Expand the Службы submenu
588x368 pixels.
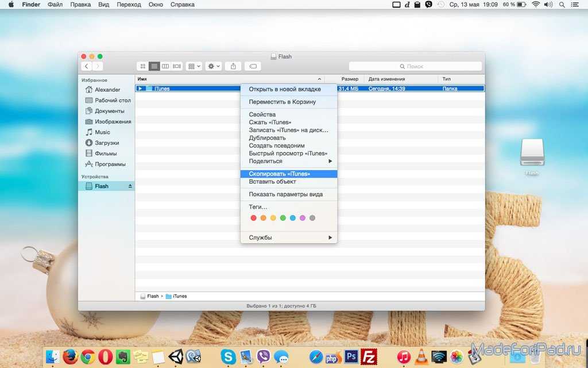tap(289, 237)
